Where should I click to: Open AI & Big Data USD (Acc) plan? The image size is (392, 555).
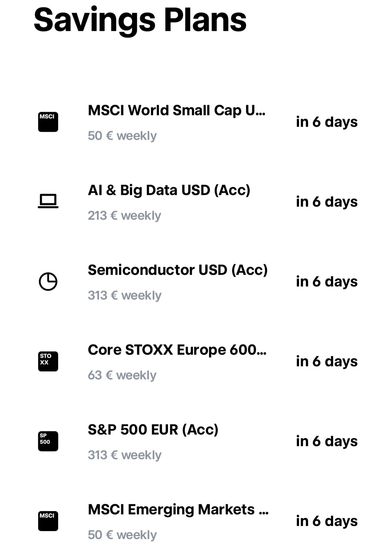click(x=196, y=202)
